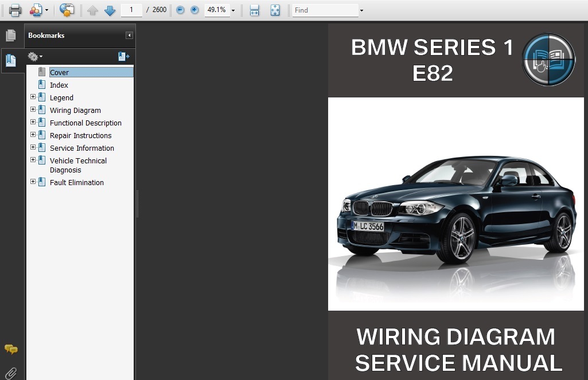588x380 pixels.
Task: Open the Fault Elimination bookmark
Action: point(77,182)
